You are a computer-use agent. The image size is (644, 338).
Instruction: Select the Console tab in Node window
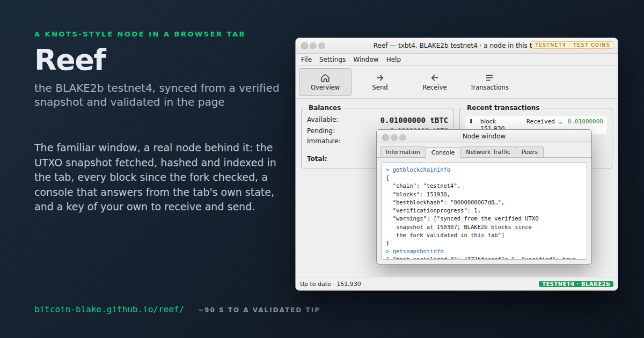[x=443, y=152]
